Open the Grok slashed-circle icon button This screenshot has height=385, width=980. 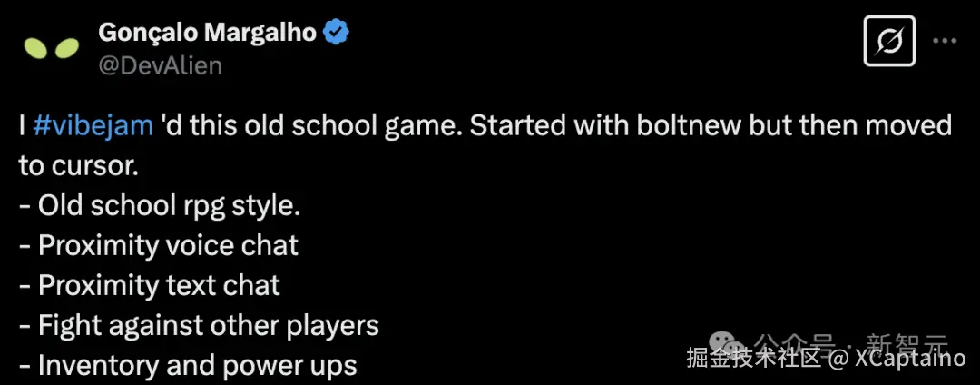point(889,42)
